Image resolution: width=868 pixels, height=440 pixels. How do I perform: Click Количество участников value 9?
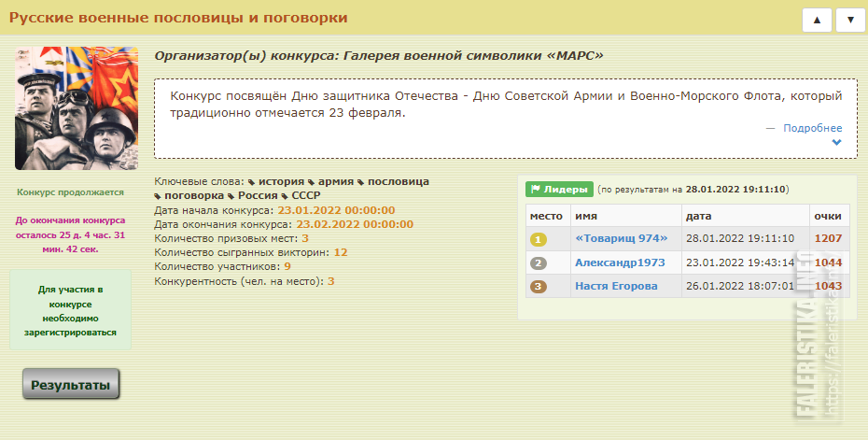[x=287, y=266]
